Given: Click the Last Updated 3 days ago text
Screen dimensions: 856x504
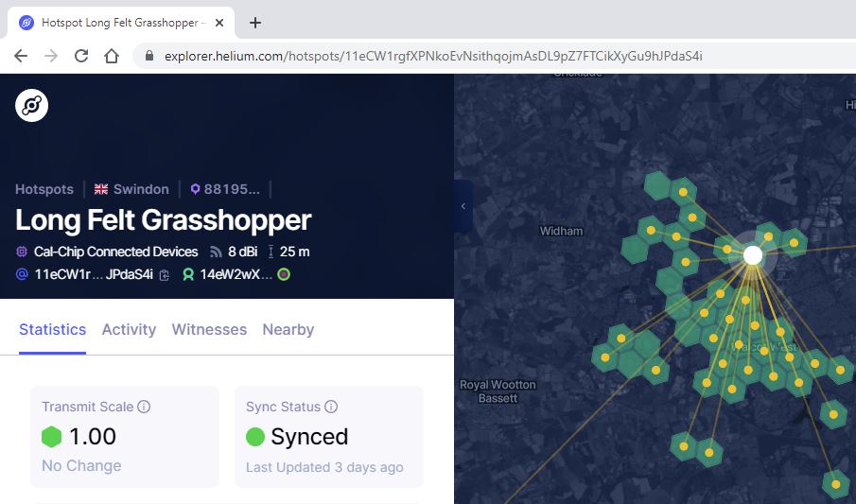Looking at the screenshot, I should point(324,467).
